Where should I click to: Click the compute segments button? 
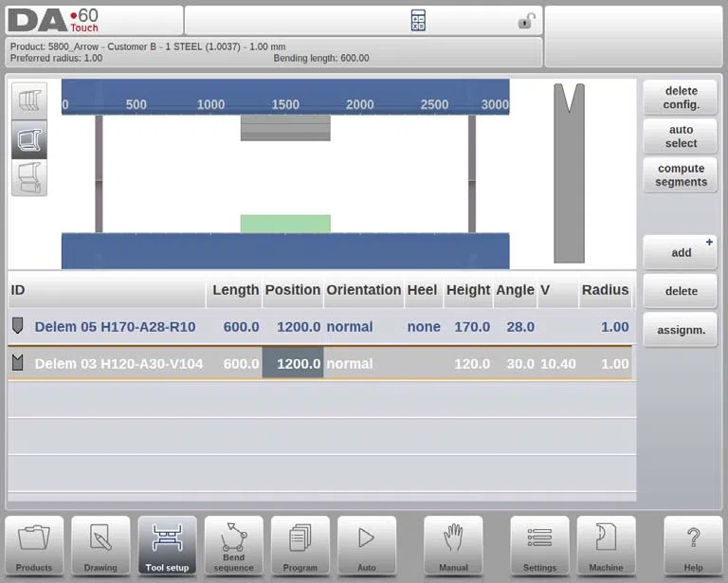pyautogui.click(x=681, y=175)
